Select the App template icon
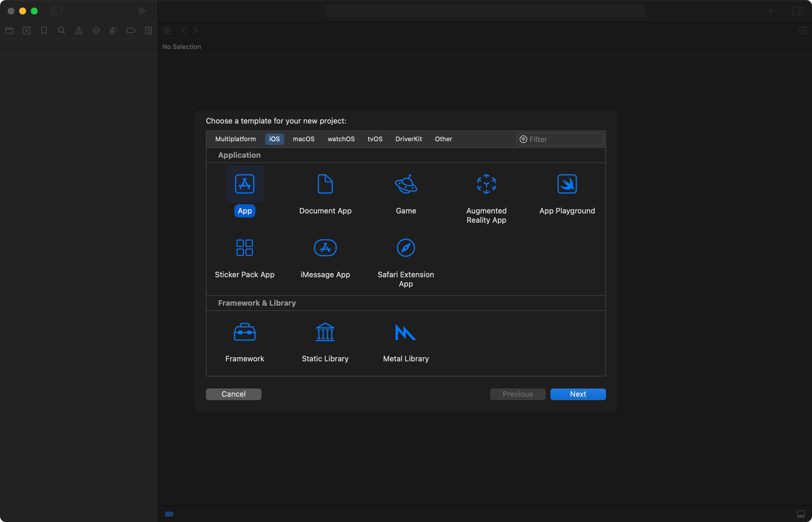This screenshot has height=522, width=812. pyautogui.click(x=244, y=184)
